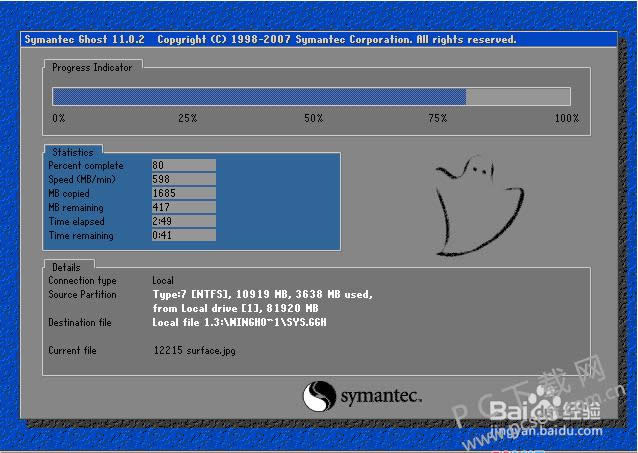The height and width of the screenshot is (453, 638).
Task: Click the from Local drive [1] line
Action: pyautogui.click(x=236, y=308)
